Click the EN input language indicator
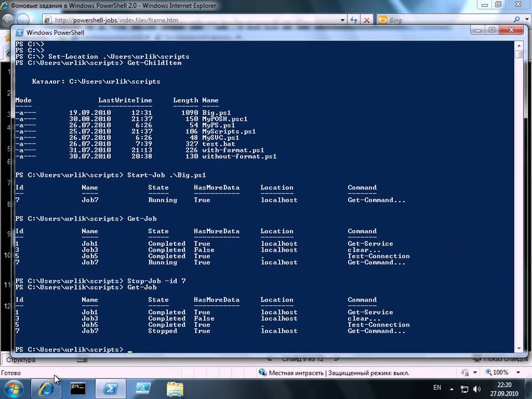Image resolution: width=532 pixels, height=399 pixels. click(437, 387)
